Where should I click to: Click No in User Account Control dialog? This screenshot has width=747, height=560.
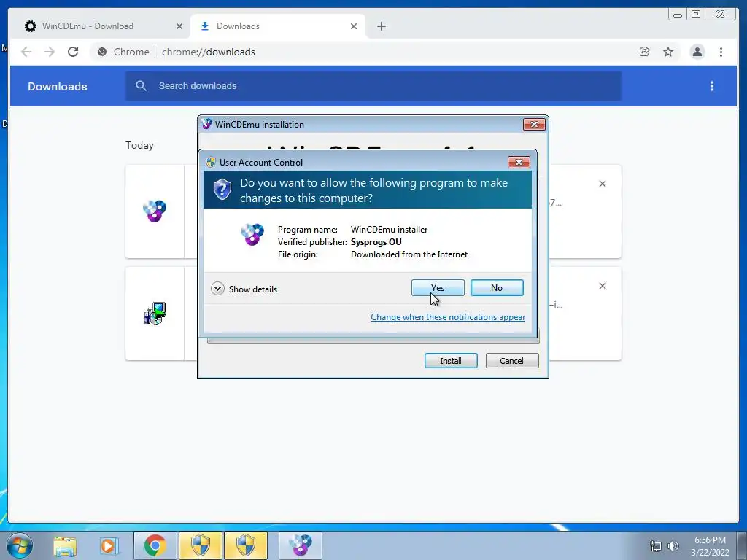pyautogui.click(x=496, y=287)
